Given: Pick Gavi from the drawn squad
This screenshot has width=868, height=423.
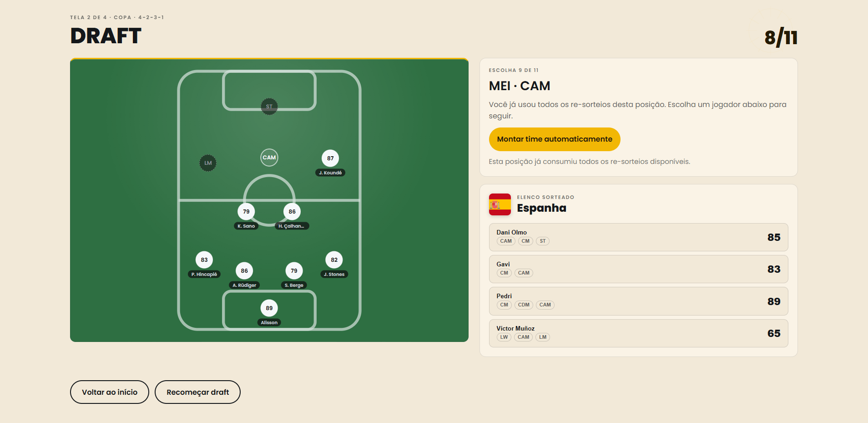Looking at the screenshot, I should pos(639,269).
